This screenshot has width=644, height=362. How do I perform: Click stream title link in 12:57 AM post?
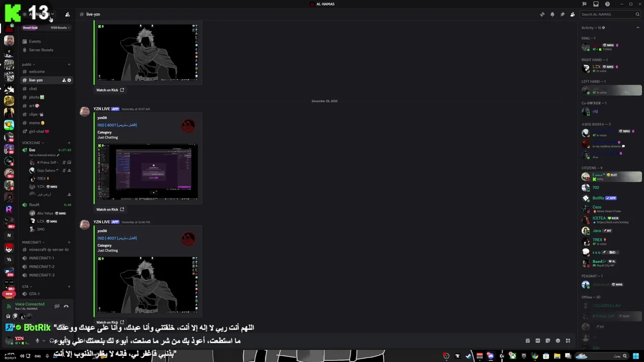click(117, 125)
